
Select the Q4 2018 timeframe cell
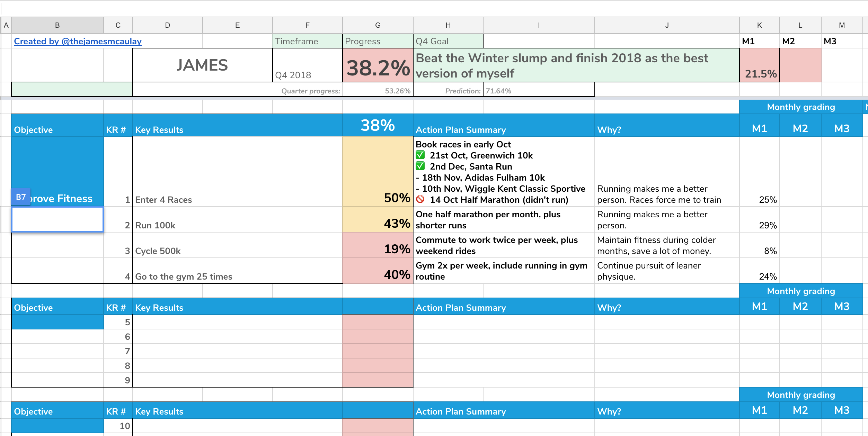[308, 65]
